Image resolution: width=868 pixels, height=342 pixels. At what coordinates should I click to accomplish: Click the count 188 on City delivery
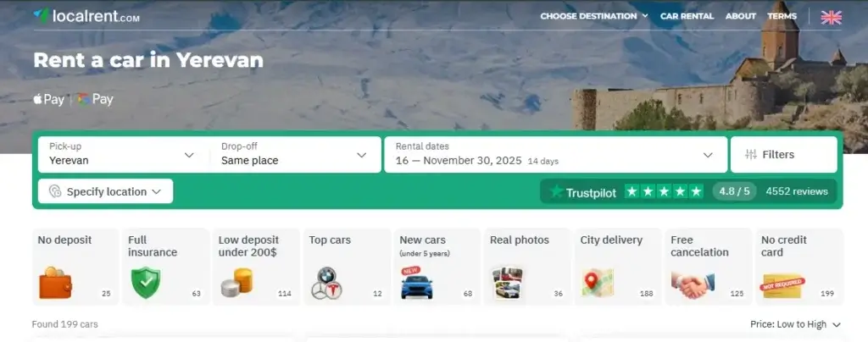[x=647, y=294]
